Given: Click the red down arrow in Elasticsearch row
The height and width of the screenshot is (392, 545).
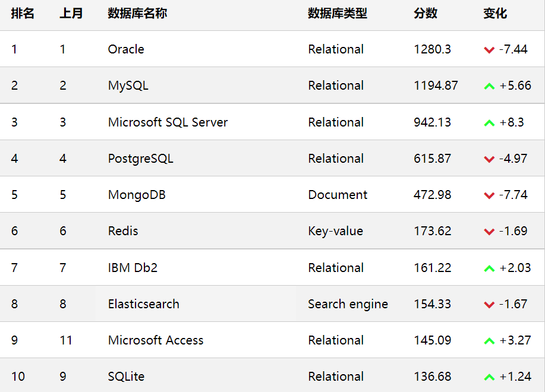Looking at the screenshot, I should pyautogui.click(x=489, y=305).
